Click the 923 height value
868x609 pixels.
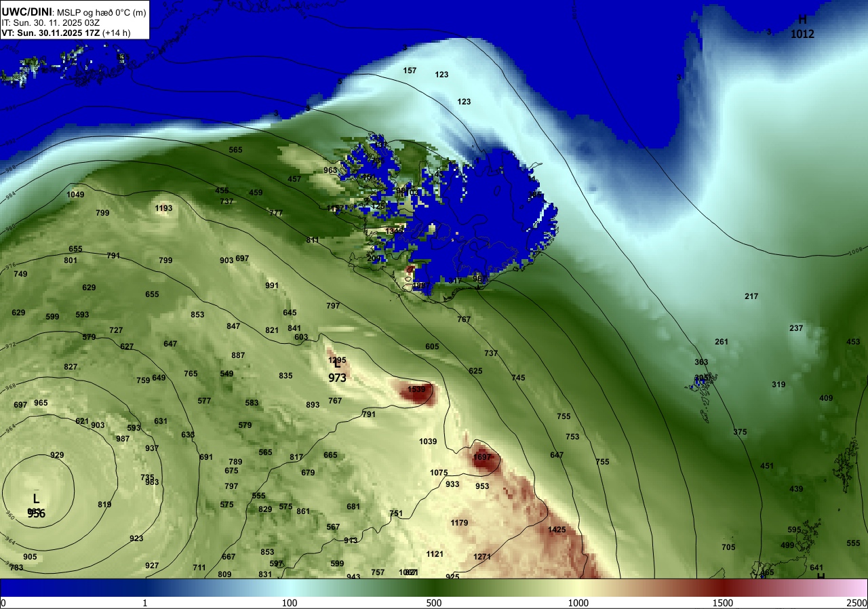pyautogui.click(x=136, y=538)
